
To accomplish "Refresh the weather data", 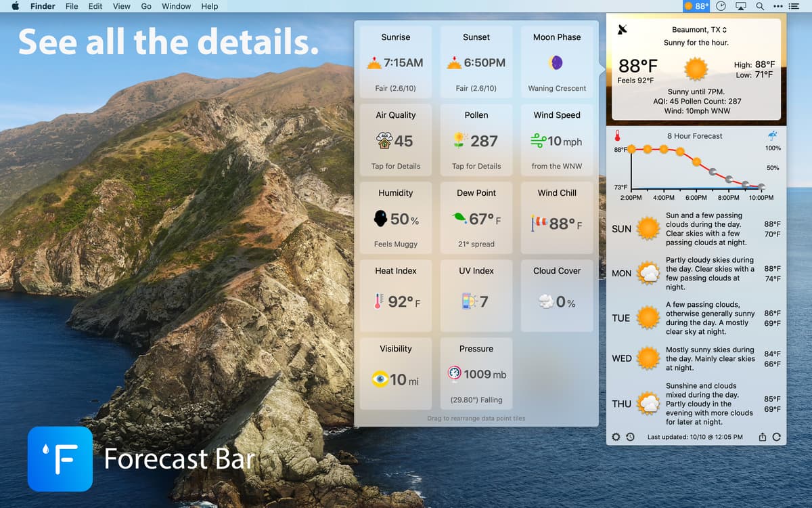I will (776, 437).
